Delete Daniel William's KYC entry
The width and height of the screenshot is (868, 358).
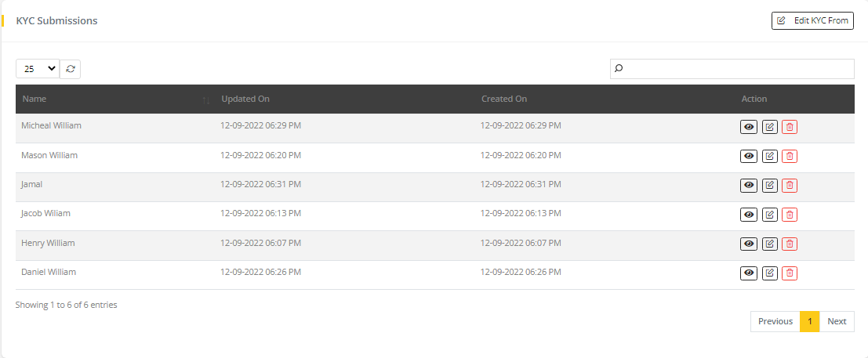790,273
